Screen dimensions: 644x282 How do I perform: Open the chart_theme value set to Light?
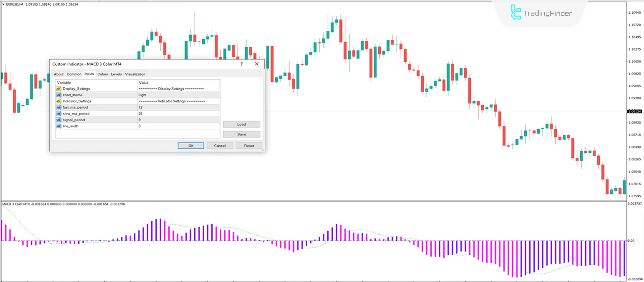coord(178,95)
